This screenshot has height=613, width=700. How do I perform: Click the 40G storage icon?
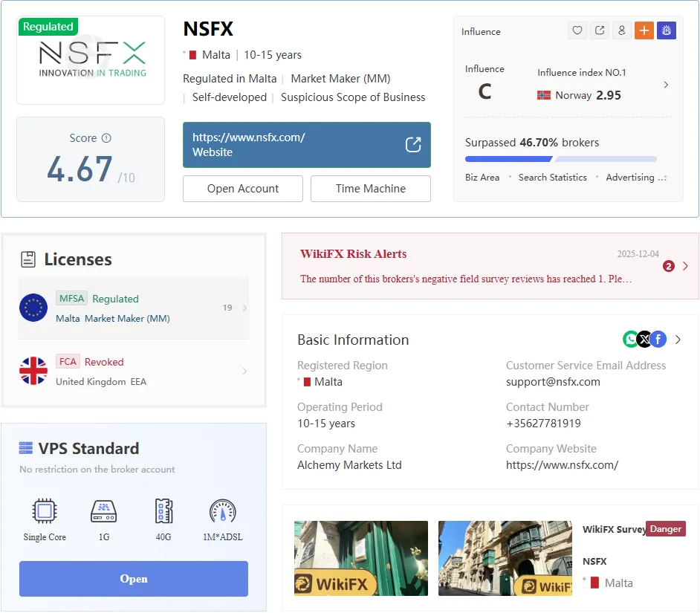163,510
